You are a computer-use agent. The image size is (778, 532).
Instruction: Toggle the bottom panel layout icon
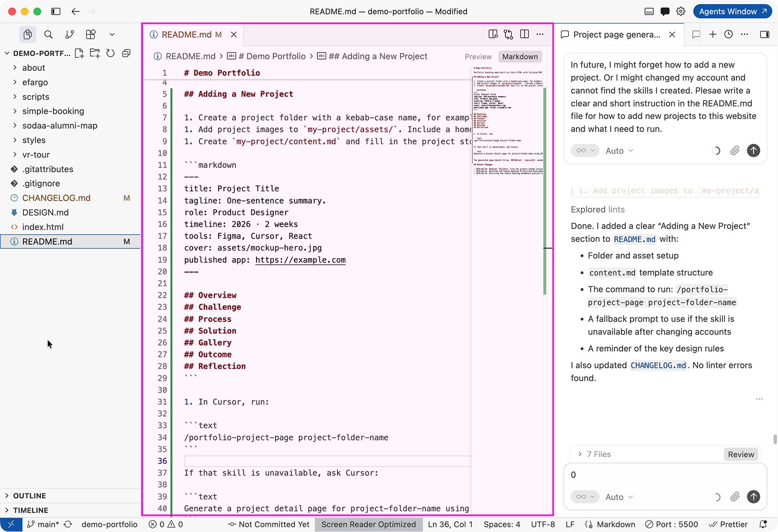pos(649,11)
